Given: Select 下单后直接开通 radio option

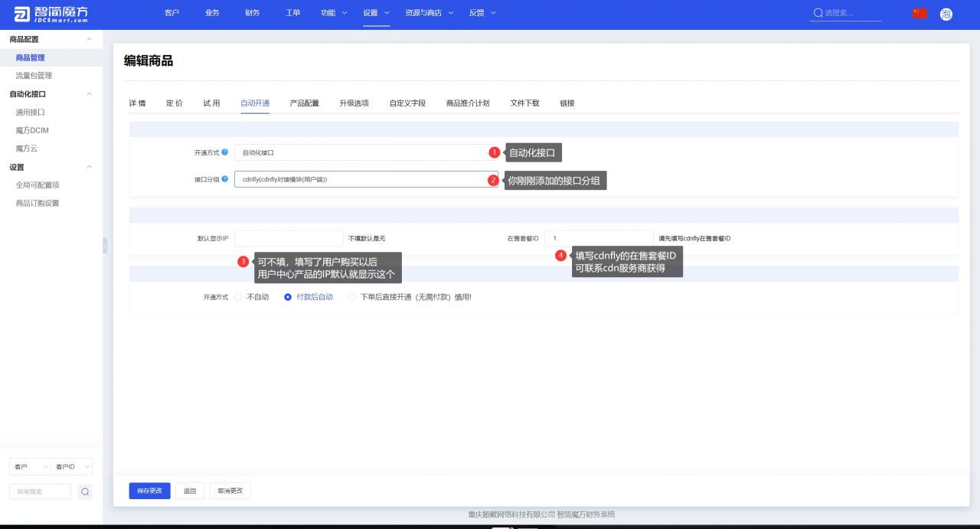Looking at the screenshot, I should coord(352,297).
